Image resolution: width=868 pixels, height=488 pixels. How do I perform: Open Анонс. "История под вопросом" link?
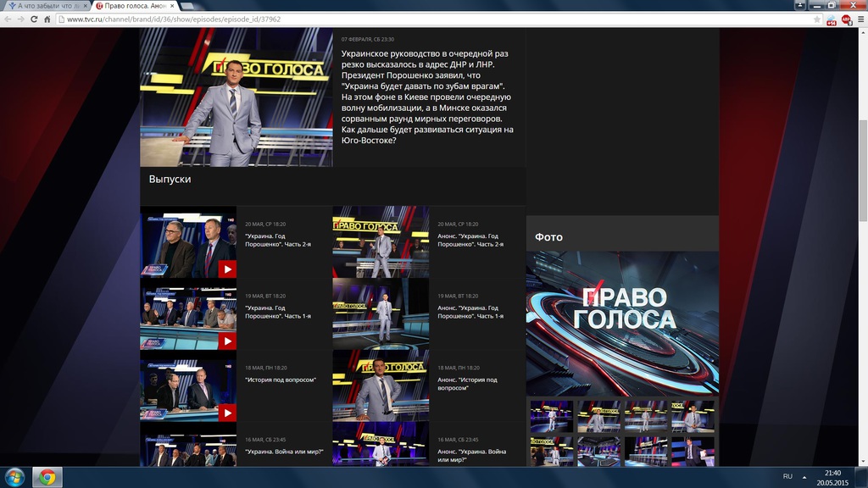[x=467, y=384]
